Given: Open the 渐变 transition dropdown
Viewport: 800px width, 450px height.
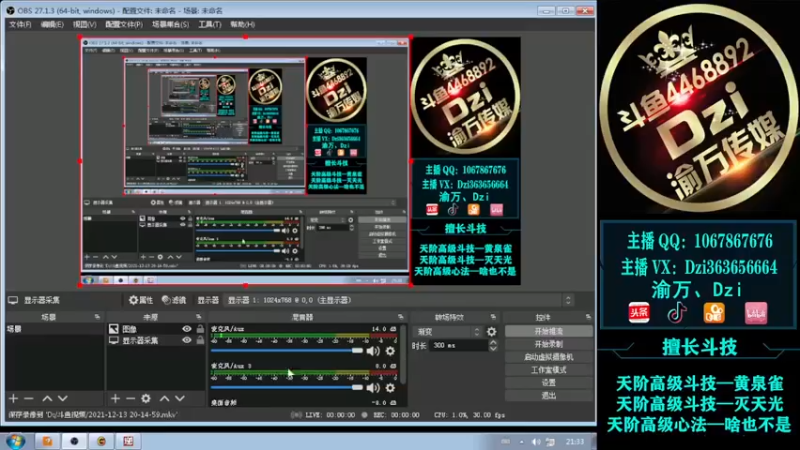Looking at the screenshot, I should pyautogui.click(x=447, y=332).
